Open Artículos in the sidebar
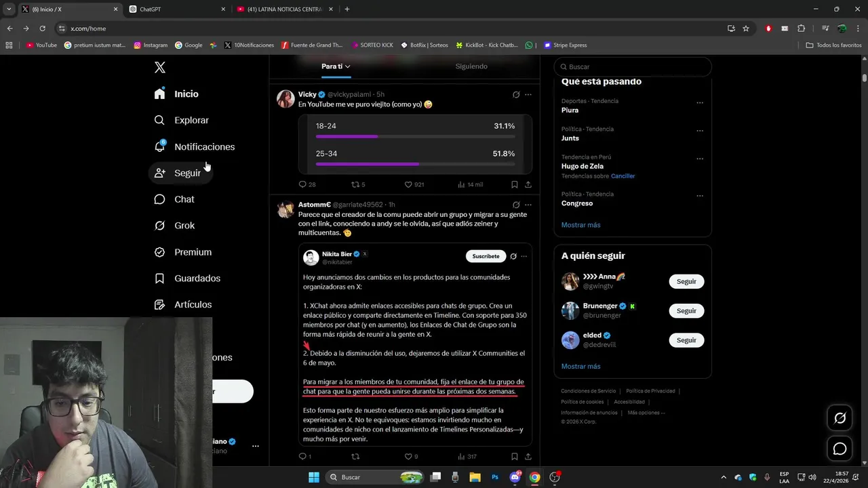Image resolution: width=868 pixels, height=488 pixels. point(183,305)
